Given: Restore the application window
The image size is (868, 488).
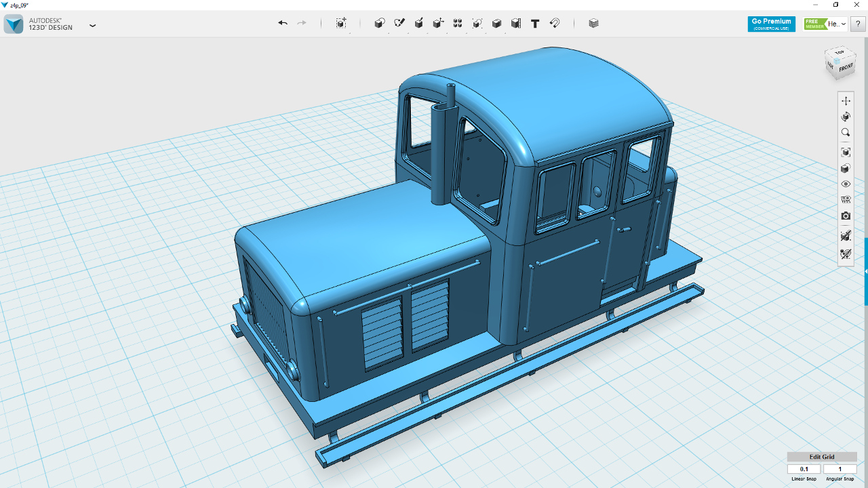Looking at the screenshot, I should pos(835,5).
